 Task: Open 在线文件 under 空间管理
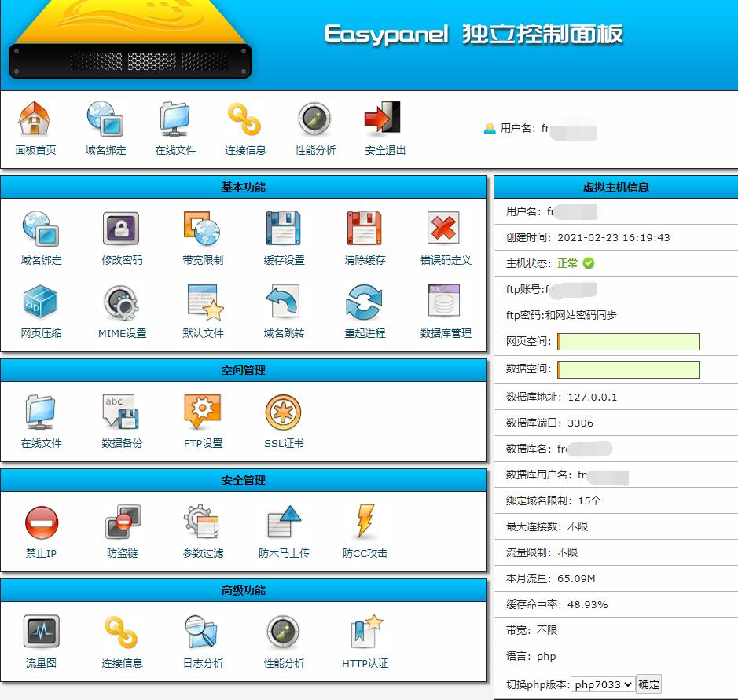point(41,412)
